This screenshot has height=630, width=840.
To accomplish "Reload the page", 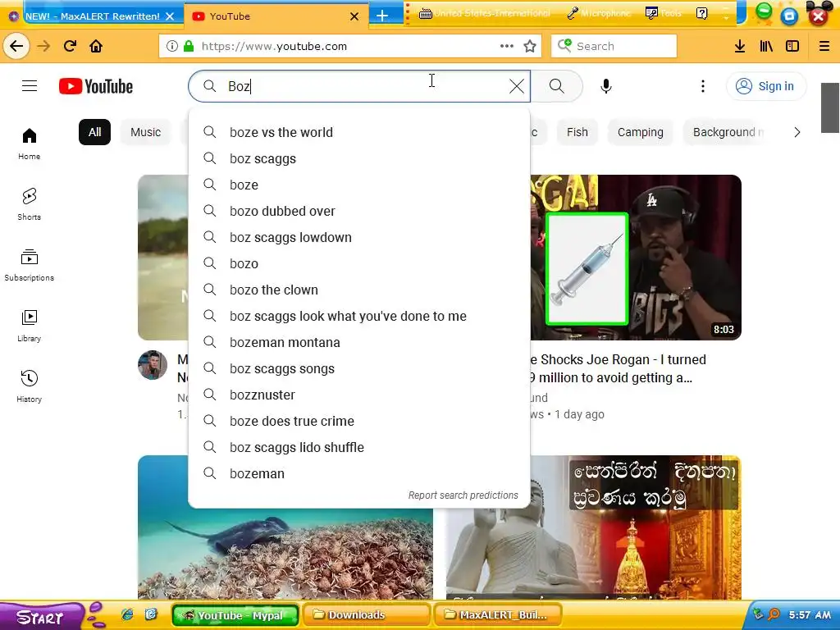I will [x=71, y=46].
